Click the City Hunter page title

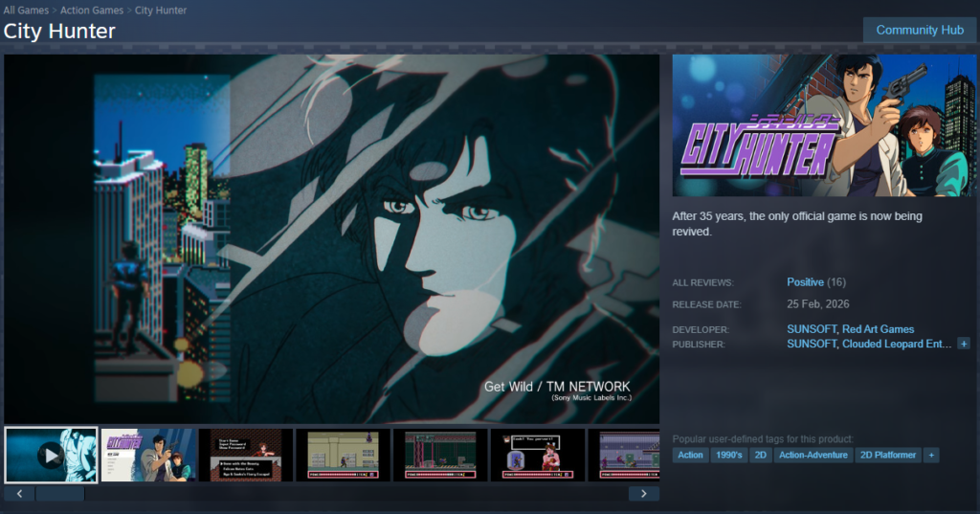[59, 32]
